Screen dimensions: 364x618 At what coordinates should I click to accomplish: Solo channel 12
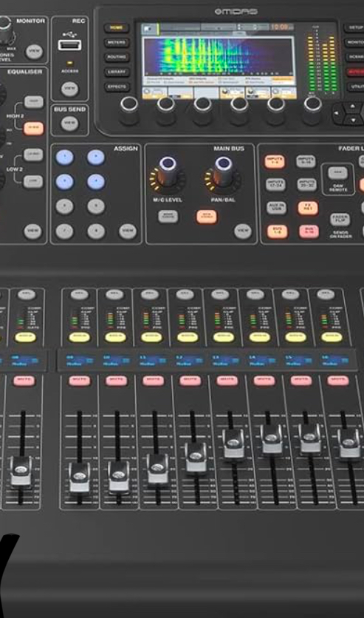(x=188, y=337)
